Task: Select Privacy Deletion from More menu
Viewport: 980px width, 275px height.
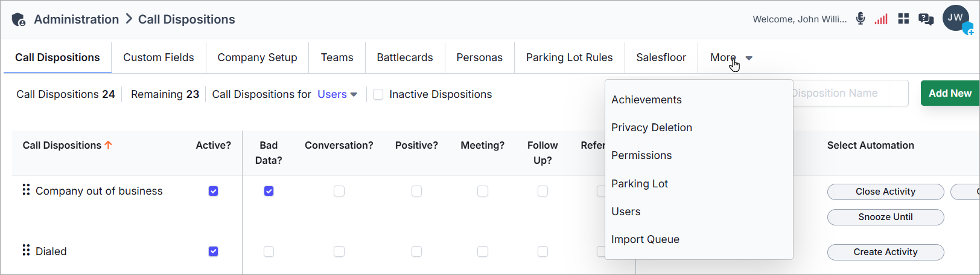Action: [x=652, y=128]
